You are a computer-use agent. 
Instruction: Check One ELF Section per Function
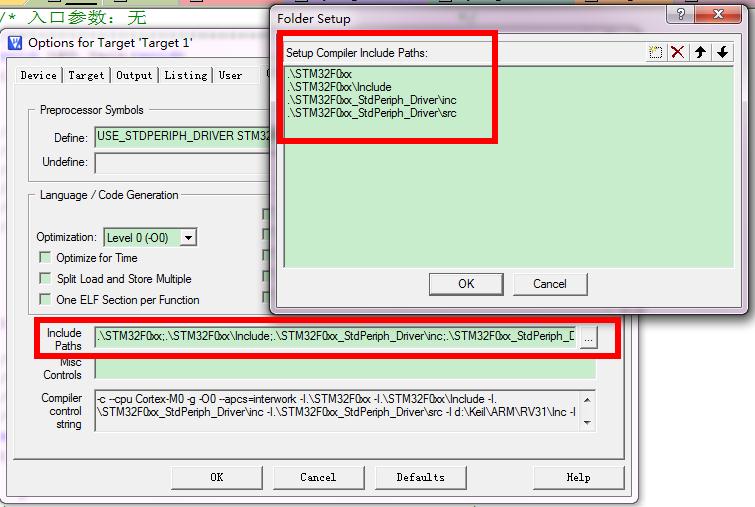45,299
